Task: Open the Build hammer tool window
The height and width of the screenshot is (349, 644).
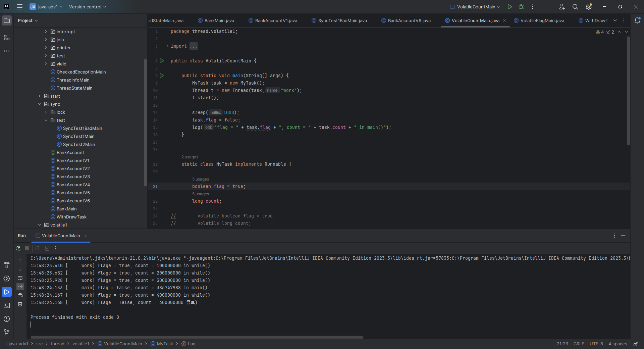Action: tap(7, 265)
